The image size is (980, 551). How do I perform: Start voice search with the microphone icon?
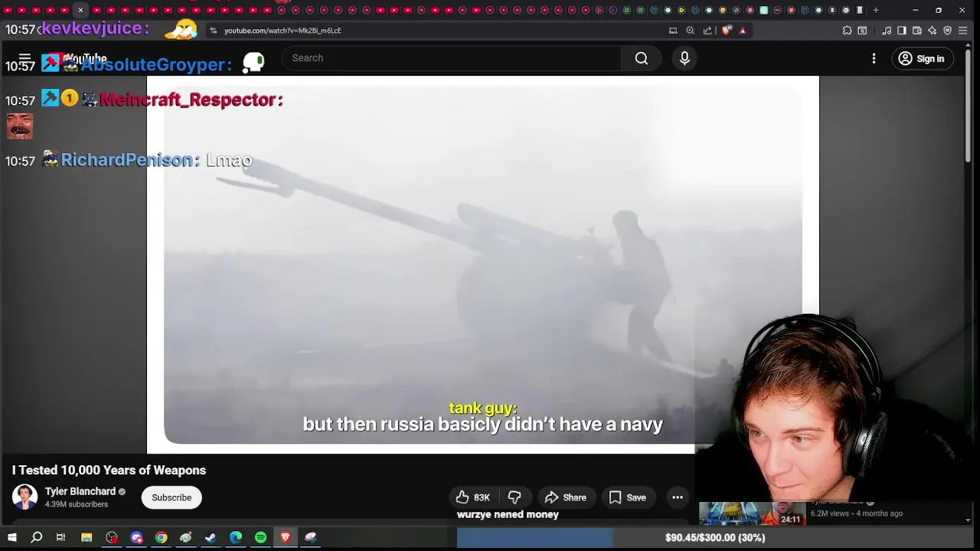tap(684, 58)
